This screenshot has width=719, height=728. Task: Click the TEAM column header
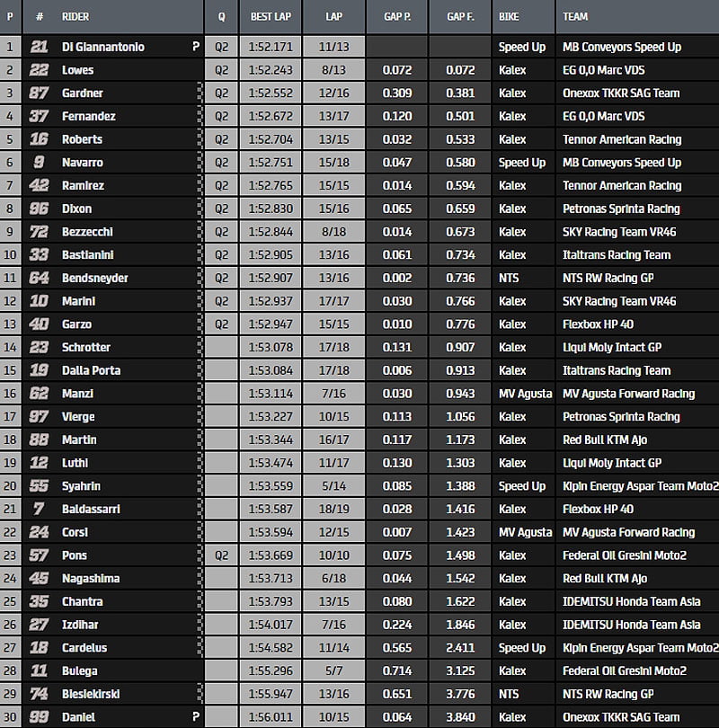click(575, 16)
